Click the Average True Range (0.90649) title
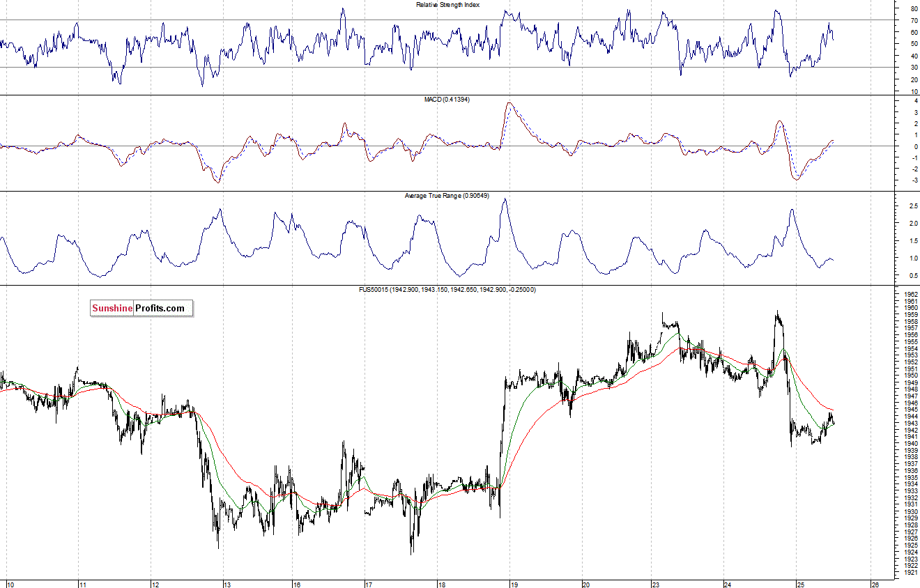This screenshot has width=920, height=588. 447,196
